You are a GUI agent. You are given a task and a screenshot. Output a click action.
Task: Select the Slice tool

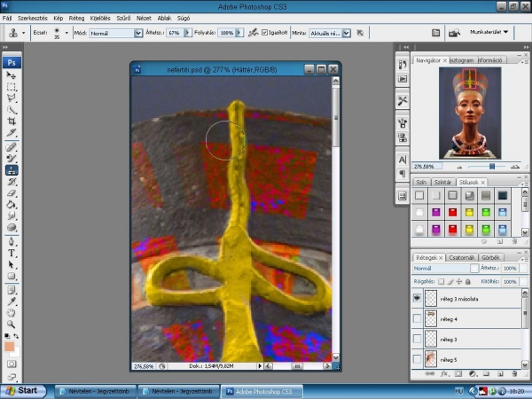(x=12, y=133)
